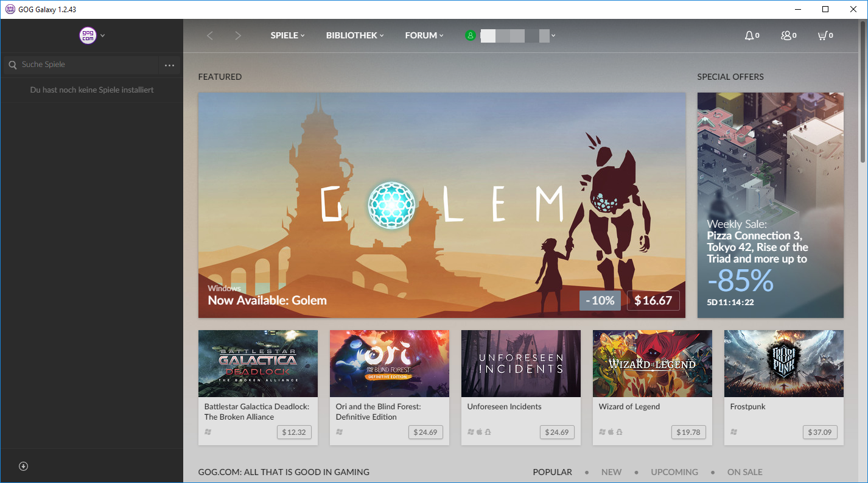This screenshot has width=868, height=483.
Task: Click the $24.69 price for Unforeseen Incidents
Action: [x=557, y=432]
